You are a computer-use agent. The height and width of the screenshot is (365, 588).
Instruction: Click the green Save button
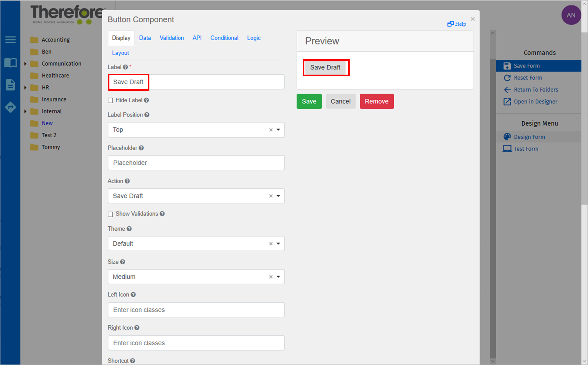click(x=309, y=101)
